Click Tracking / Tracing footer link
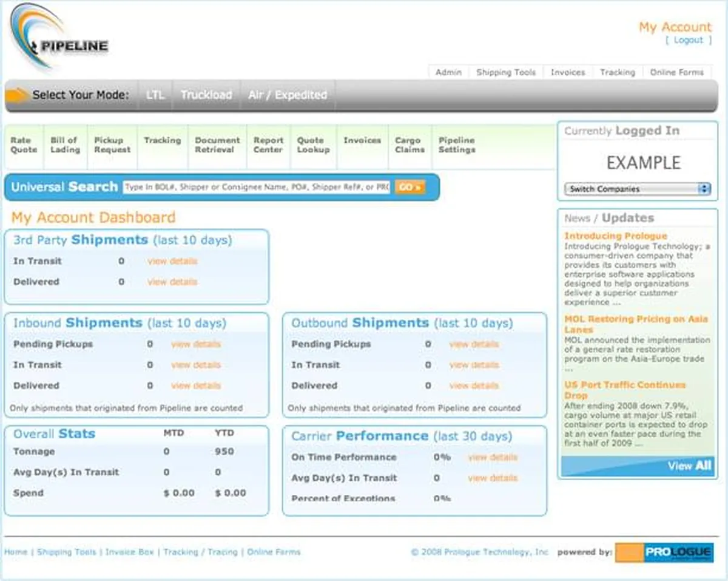The image size is (728, 581). 201,552
